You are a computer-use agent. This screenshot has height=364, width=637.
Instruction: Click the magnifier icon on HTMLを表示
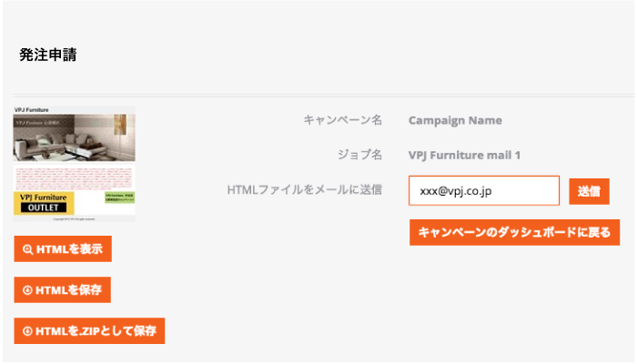pyautogui.click(x=27, y=248)
